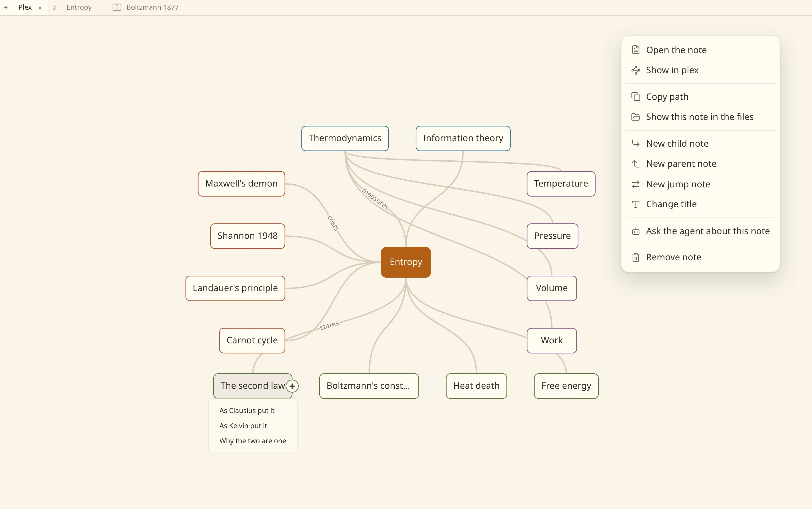Image resolution: width=812 pixels, height=509 pixels.
Task: Click the robot icon beside Ask the agent
Action: click(636, 231)
